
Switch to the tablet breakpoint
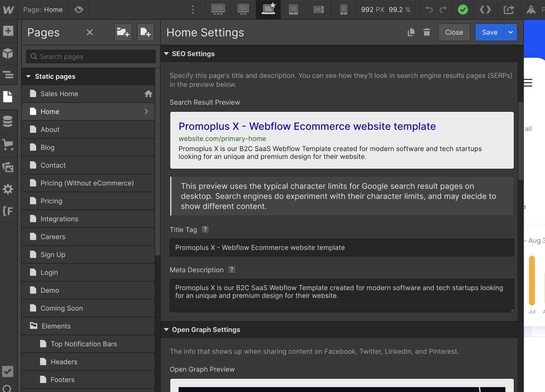click(x=293, y=10)
